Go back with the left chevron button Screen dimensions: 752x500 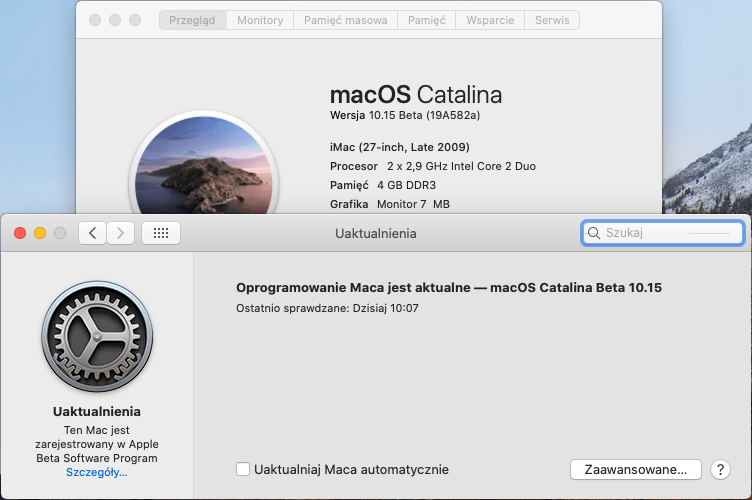coord(92,233)
